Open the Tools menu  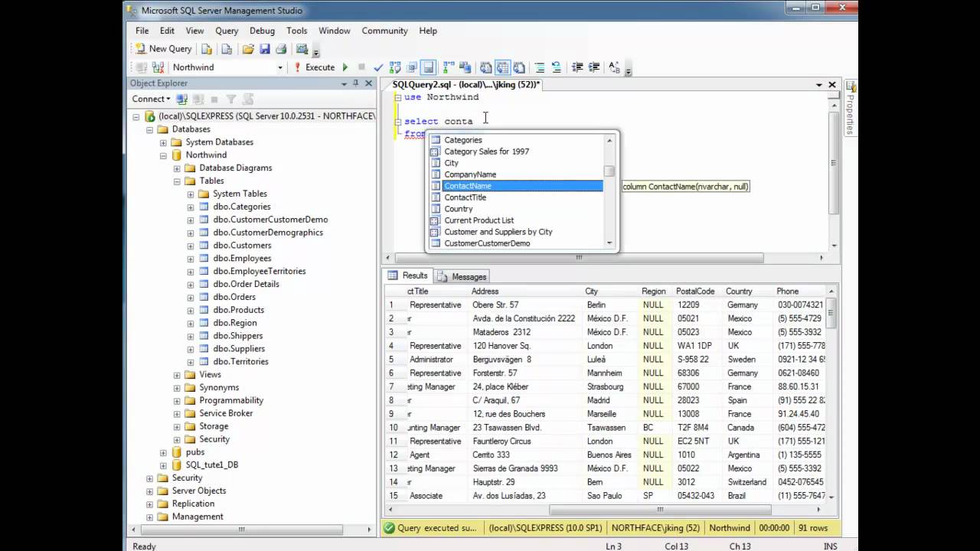click(297, 31)
